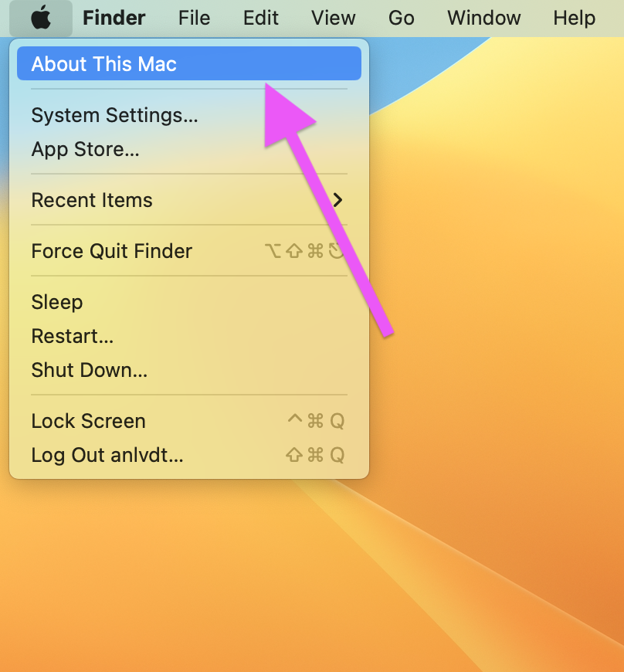Select Shut Down… option
Image resolution: width=624 pixels, height=672 pixels.
pyautogui.click(x=189, y=370)
